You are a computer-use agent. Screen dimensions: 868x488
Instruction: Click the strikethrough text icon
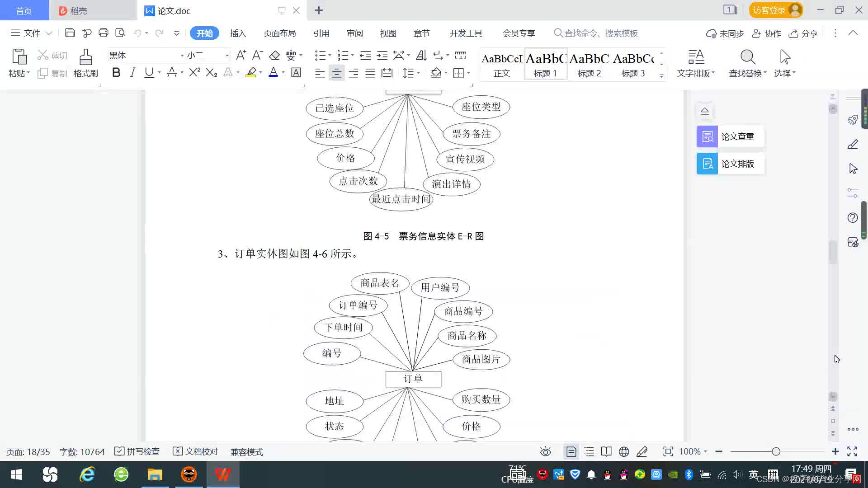coord(172,73)
